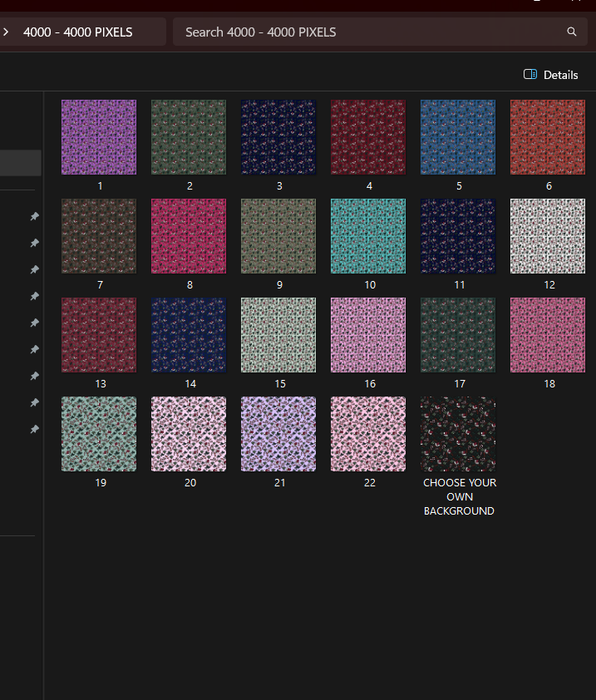Select thumbnail of file 1 (purple pattern)
596x700 pixels.
point(99,137)
